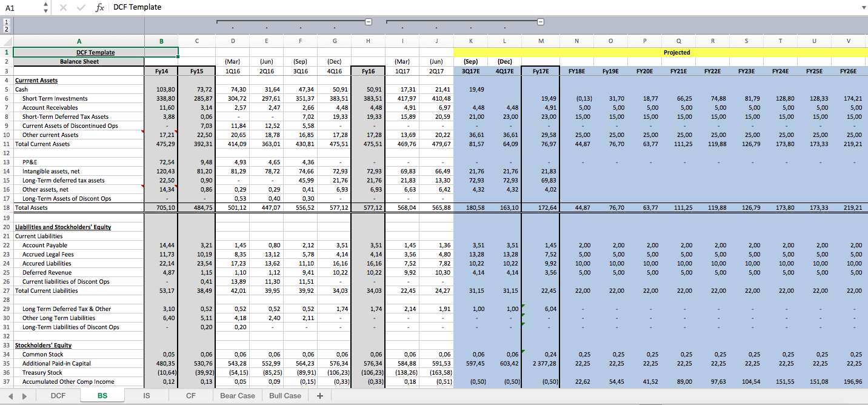
Task: Click the Total Current Liabilities label
Action: tap(46, 291)
